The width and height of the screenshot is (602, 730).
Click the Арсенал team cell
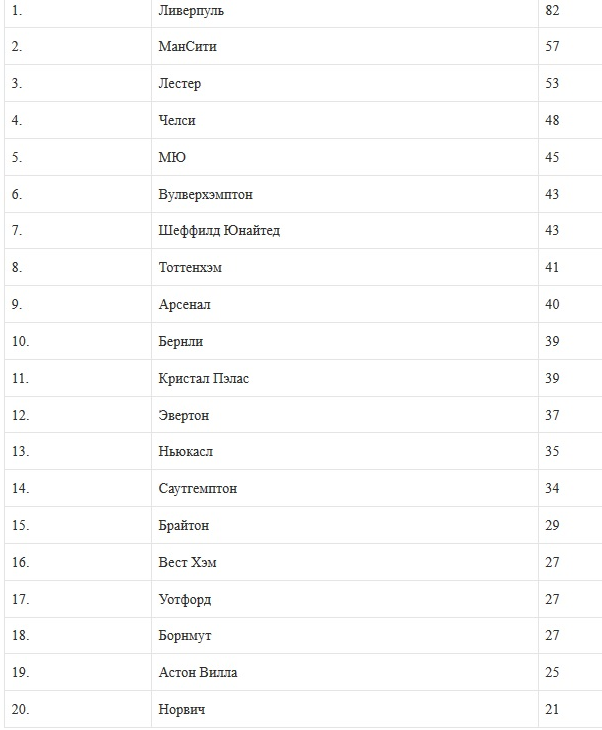(x=184, y=305)
